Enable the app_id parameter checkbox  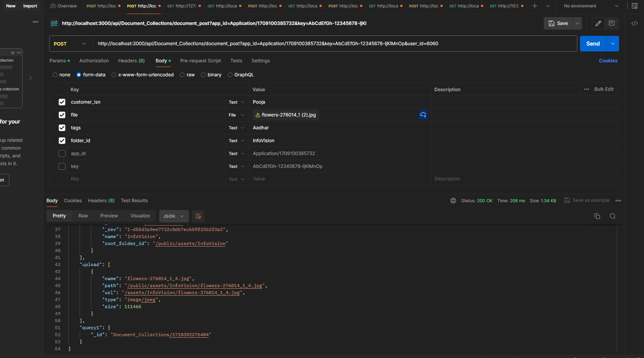click(62, 153)
